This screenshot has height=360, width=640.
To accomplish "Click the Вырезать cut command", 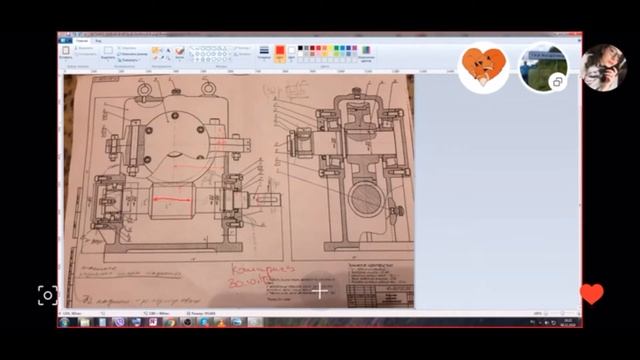I will click(84, 48).
